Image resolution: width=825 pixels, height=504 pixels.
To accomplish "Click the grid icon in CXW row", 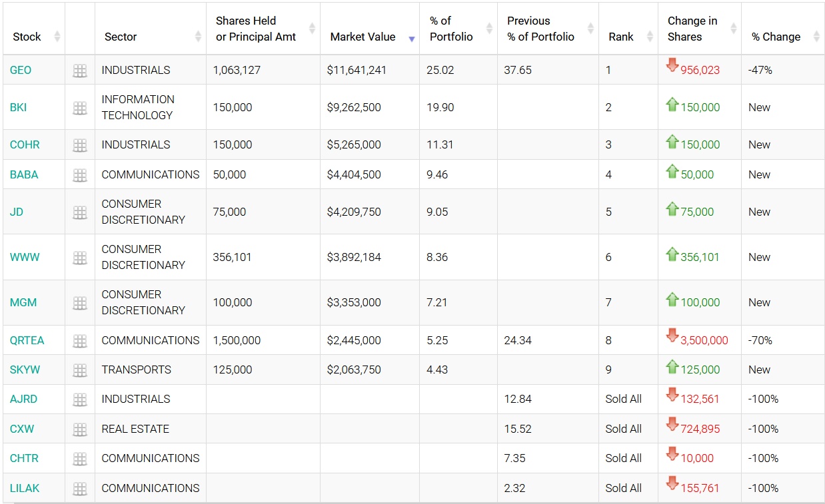I will 80,429.
